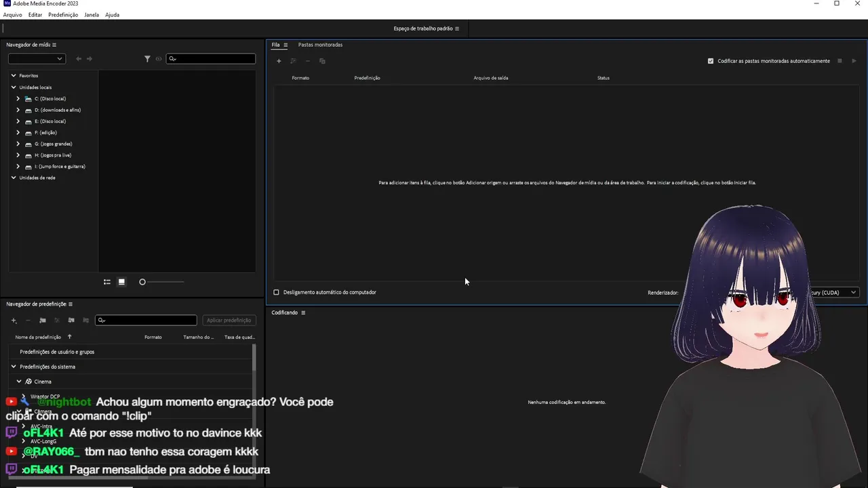The width and height of the screenshot is (868, 488).
Task: Expand the D: (downloads e afins) drive
Action: coord(18,110)
